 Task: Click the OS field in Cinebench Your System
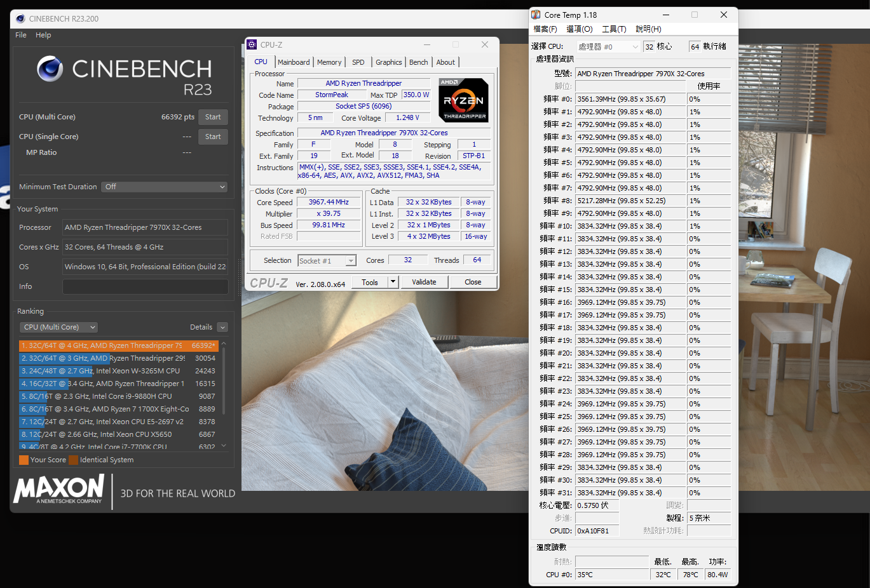(145, 267)
